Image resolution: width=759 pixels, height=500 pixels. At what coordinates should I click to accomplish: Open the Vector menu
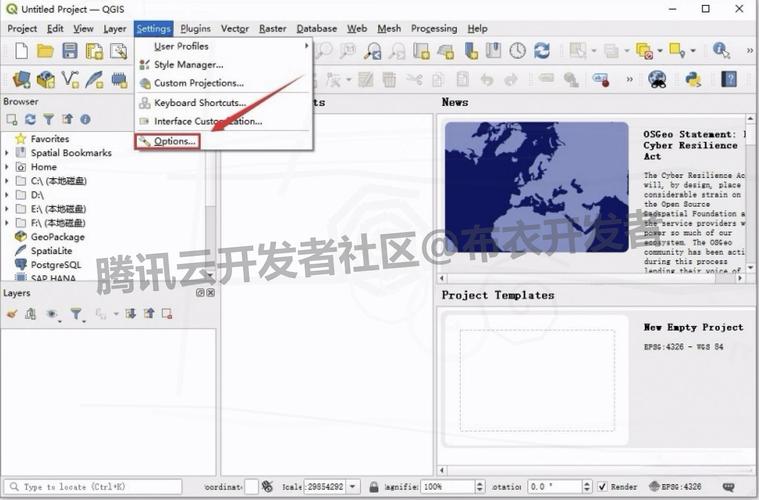point(235,29)
